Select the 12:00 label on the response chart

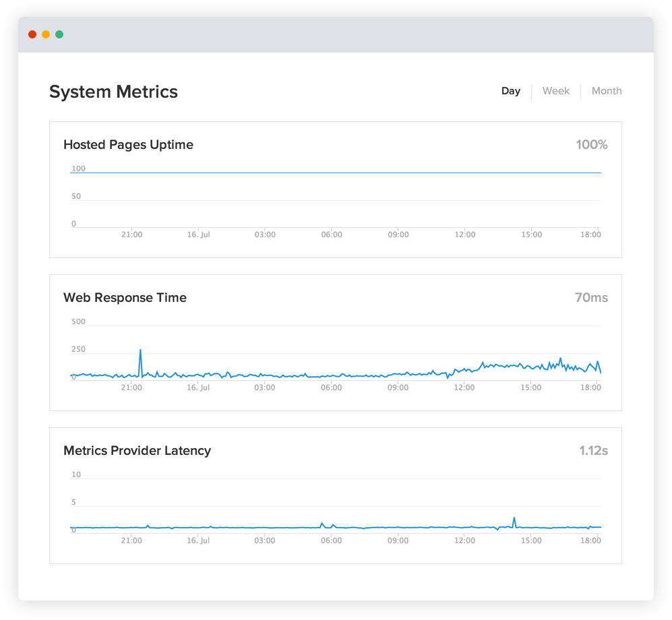(x=464, y=387)
